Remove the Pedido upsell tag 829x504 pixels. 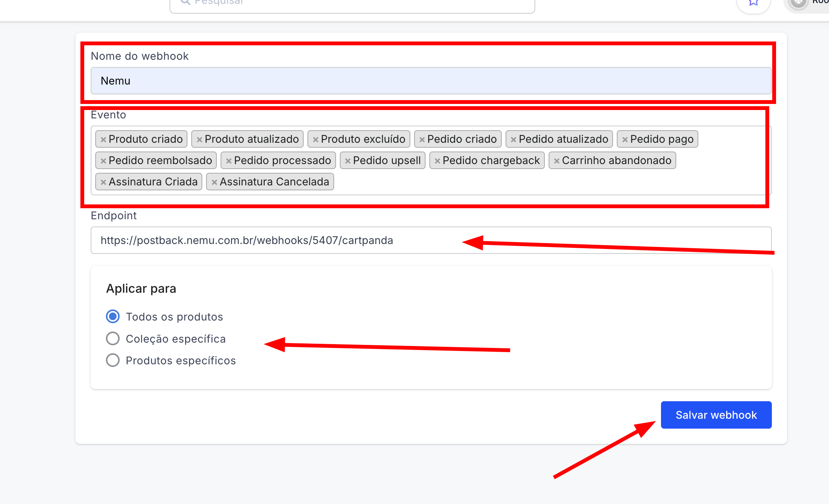[x=347, y=161]
